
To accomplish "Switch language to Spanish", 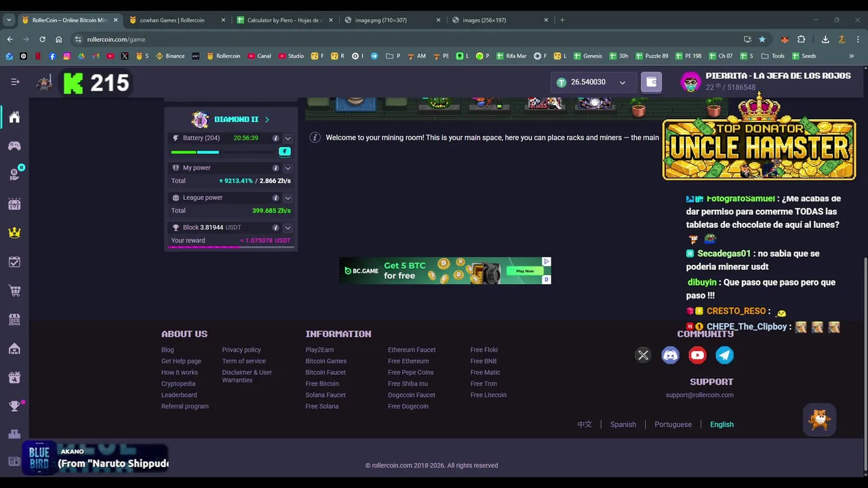I will 623,425.
